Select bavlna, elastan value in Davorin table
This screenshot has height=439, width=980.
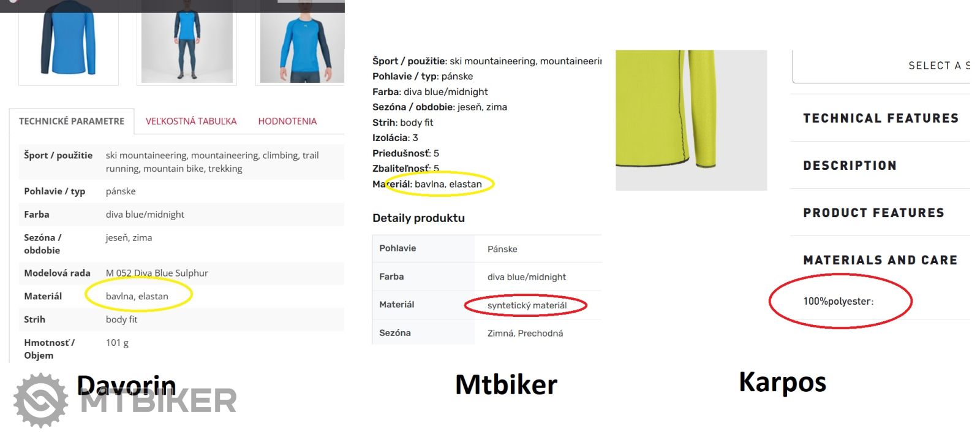(137, 296)
